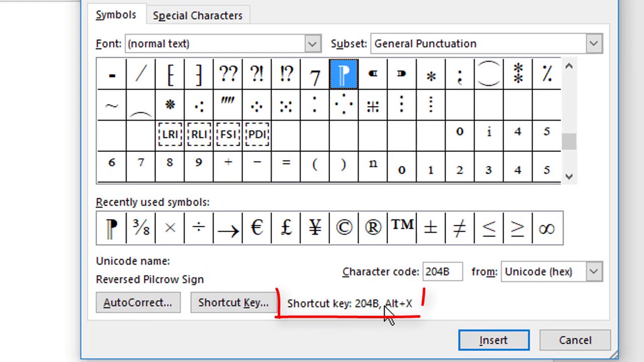Screen dimensions: 644x362
Task: Select the LRI dashed-box control symbol
Action: coord(170,135)
